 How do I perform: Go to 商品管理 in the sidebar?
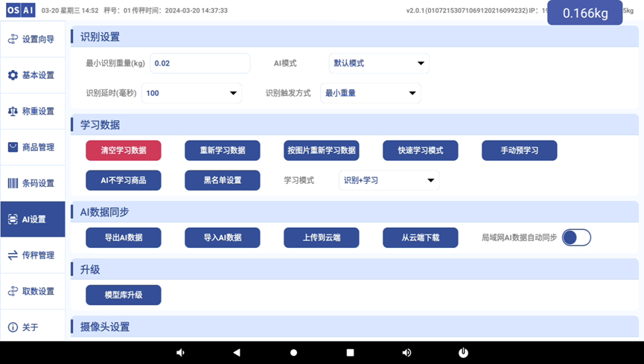click(33, 147)
